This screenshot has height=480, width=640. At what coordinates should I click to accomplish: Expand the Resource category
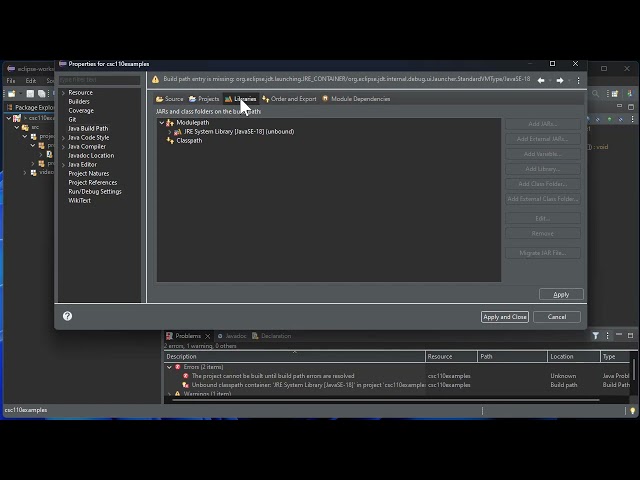[63, 93]
